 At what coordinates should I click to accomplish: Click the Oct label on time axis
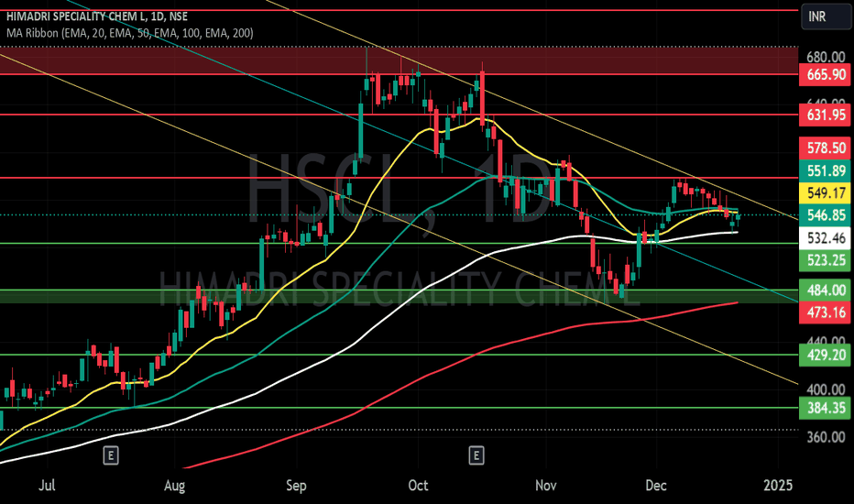418,485
